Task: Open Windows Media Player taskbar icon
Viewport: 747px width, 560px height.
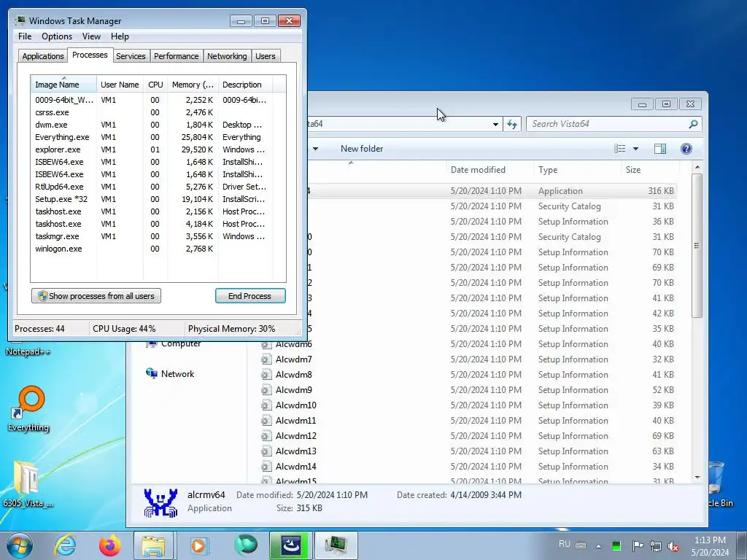Action: pos(198,545)
